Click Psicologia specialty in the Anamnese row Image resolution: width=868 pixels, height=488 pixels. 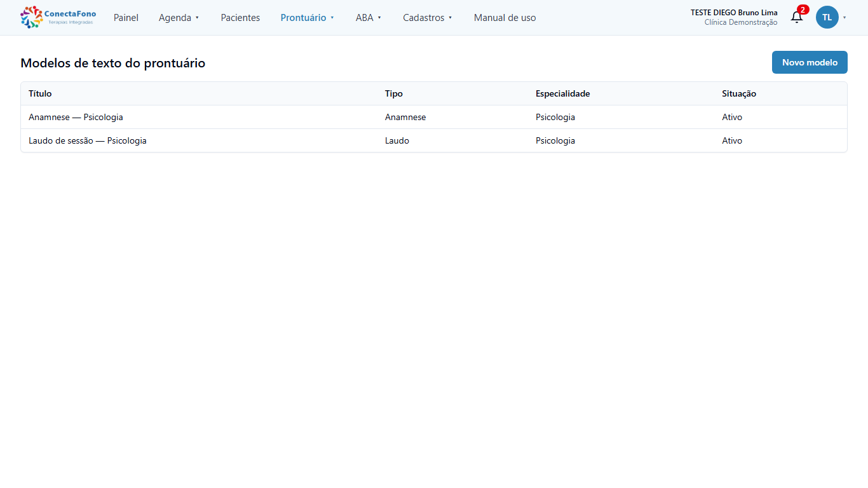tap(555, 117)
